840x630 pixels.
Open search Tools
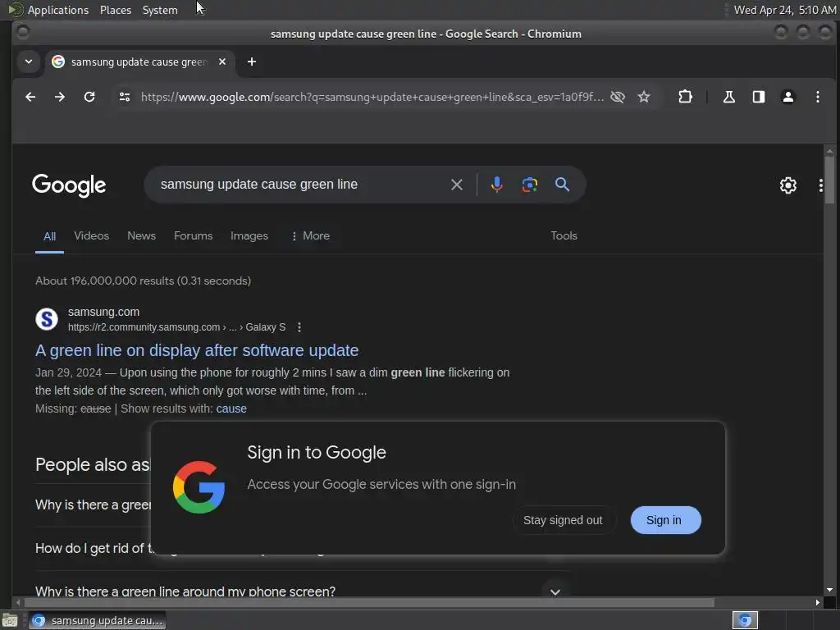pos(564,235)
